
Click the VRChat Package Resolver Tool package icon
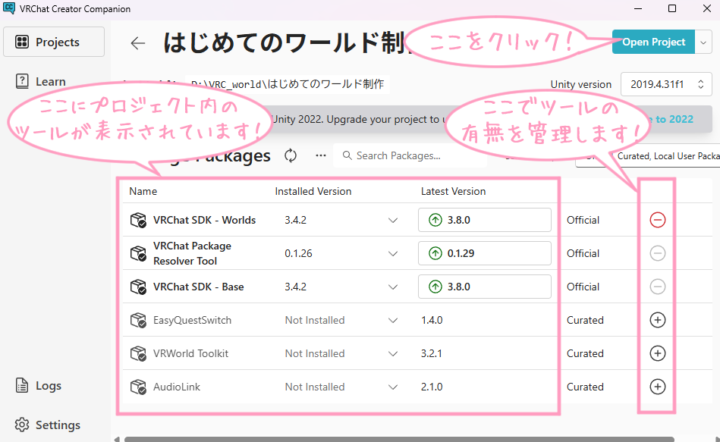click(x=138, y=253)
